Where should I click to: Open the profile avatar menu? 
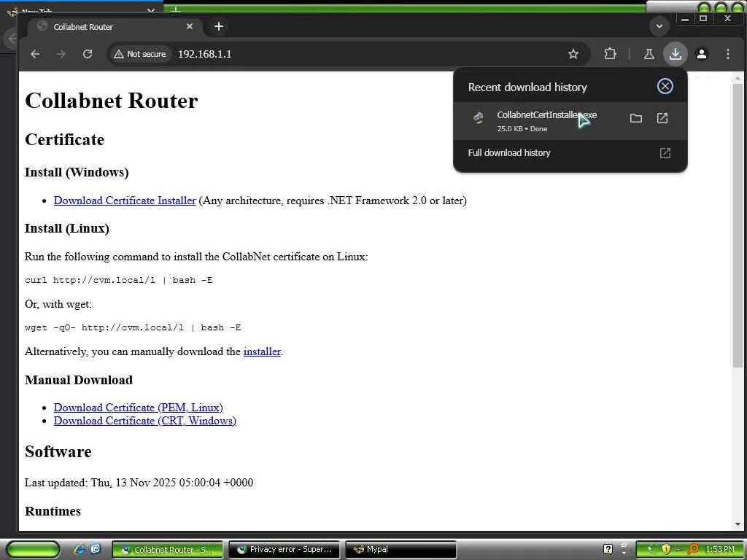[701, 54]
